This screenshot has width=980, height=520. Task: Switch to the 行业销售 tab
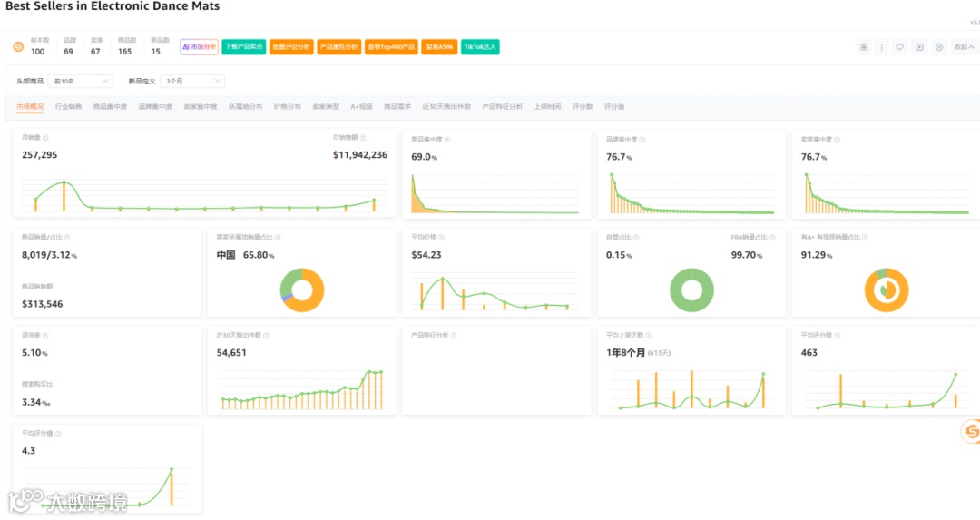(68, 107)
